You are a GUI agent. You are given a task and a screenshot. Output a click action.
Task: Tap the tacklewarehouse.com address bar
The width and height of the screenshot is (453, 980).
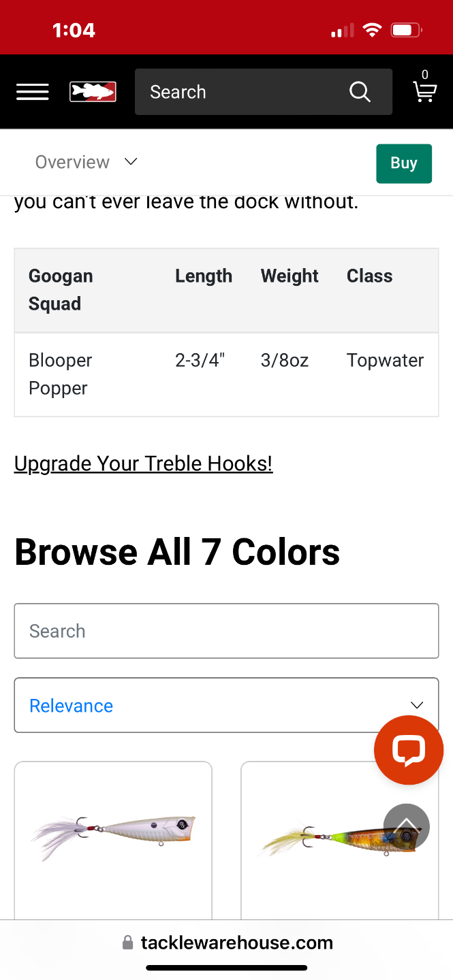(x=236, y=943)
